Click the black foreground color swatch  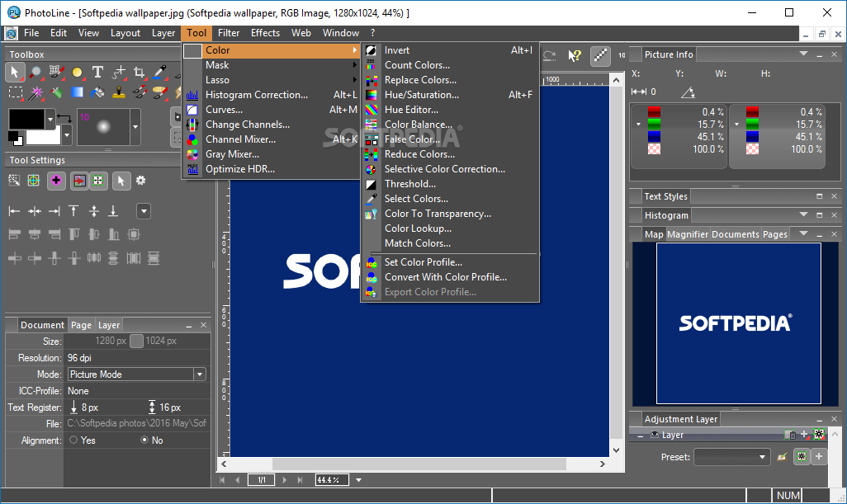(26, 119)
